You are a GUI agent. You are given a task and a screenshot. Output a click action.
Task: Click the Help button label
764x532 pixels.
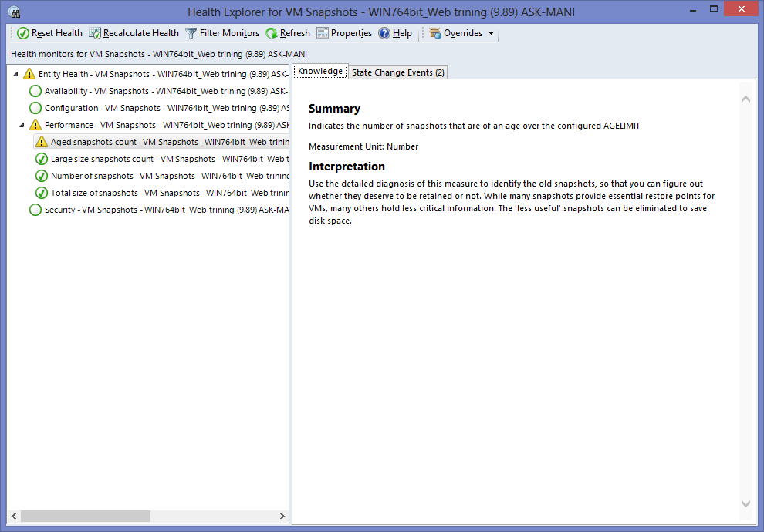403,33
